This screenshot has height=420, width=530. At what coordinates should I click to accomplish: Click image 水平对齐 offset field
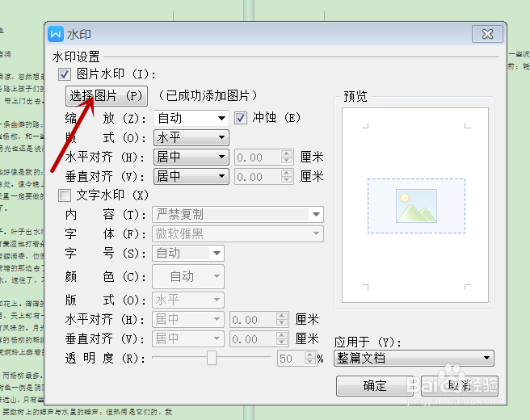(258, 157)
